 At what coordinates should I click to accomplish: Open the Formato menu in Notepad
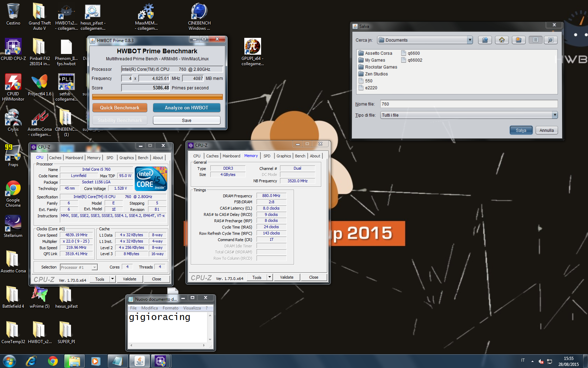click(x=170, y=308)
